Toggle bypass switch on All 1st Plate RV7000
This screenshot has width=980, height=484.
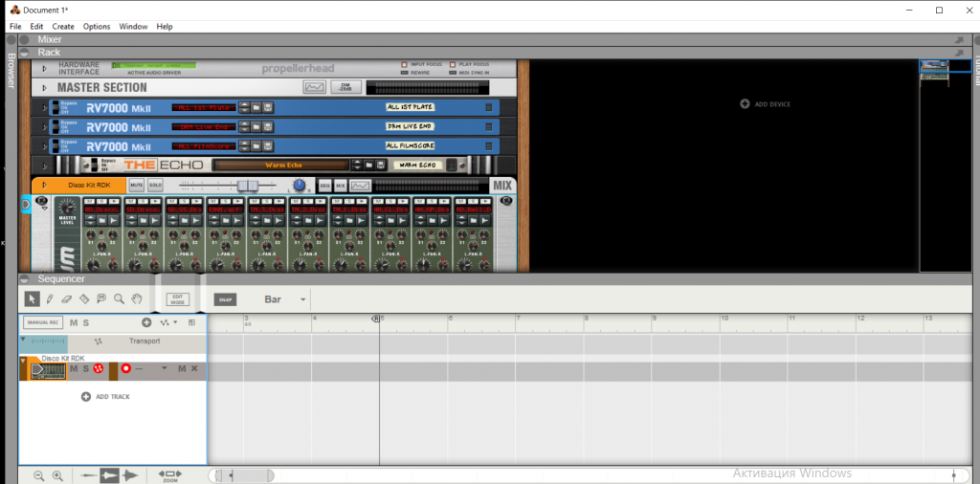click(x=55, y=107)
